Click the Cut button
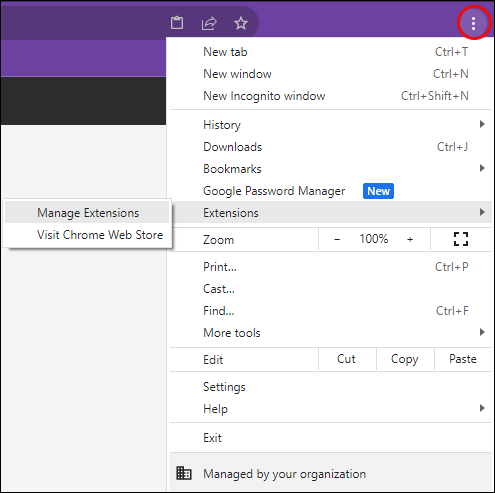The height and width of the screenshot is (493, 495). 347,359
